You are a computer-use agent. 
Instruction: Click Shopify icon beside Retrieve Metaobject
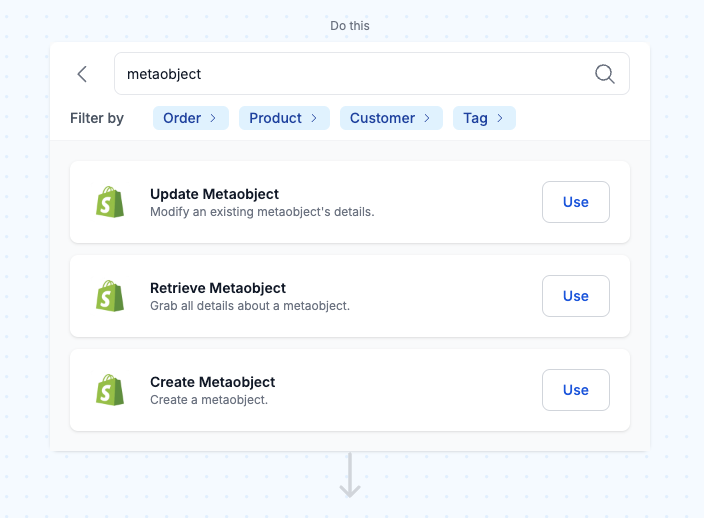point(110,296)
